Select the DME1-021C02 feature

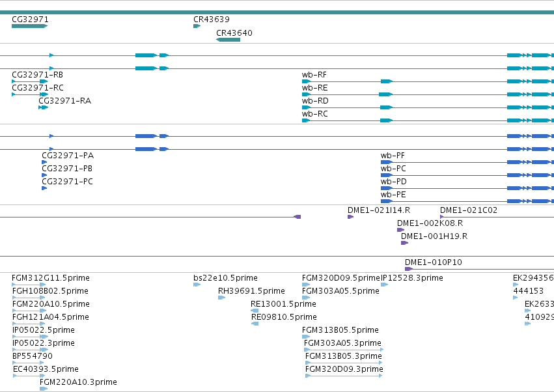[469, 210]
